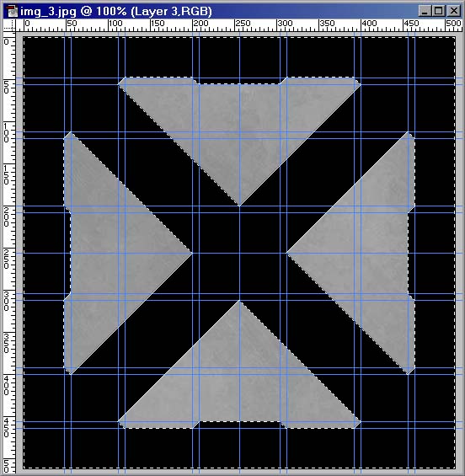The image size is (465, 476).
Task: Click the right-pointing tip of left gray shape
Action: [192, 253]
